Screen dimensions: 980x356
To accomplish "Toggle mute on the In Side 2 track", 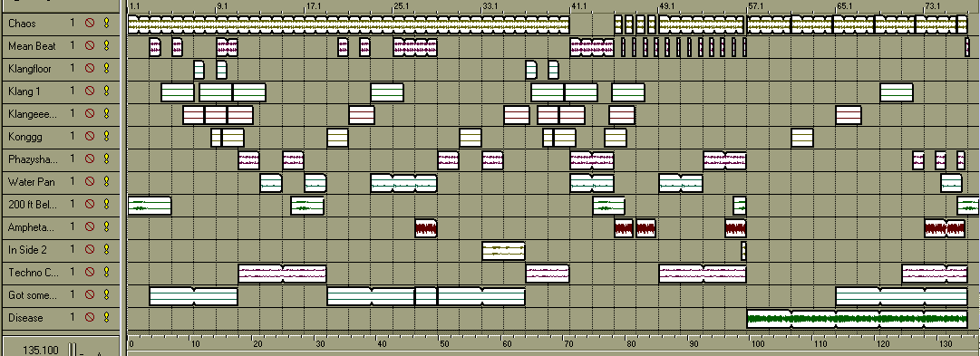I will pyautogui.click(x=90, y=250).
